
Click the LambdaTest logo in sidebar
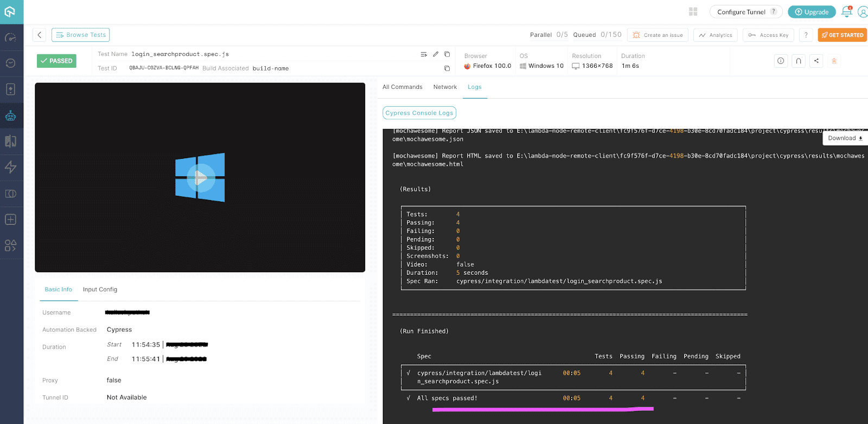click(x=10, y=11)
